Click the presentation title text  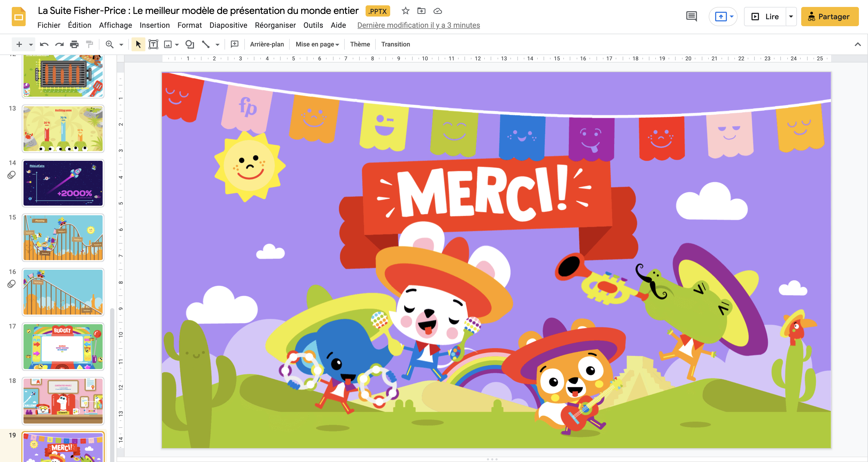pyautogui.click(x=198, y=11)
